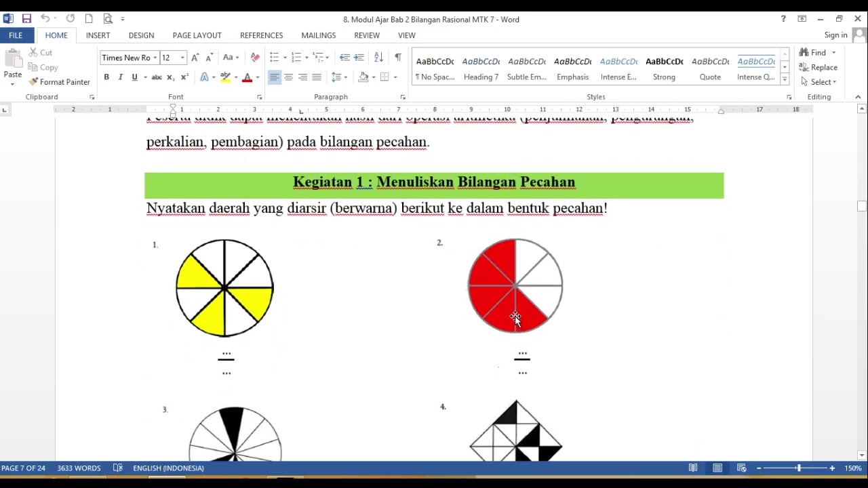Align paragraph text to the right
The image size is (868, 488).
302,77
